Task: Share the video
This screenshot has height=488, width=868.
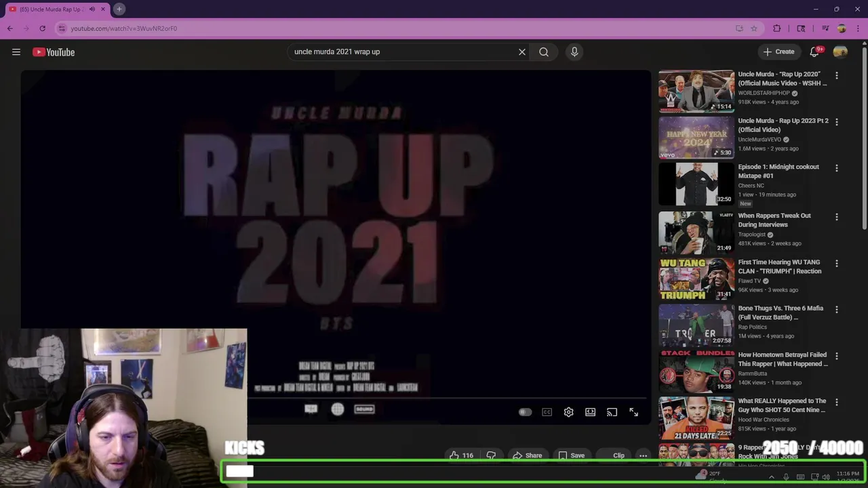Action: (x=527, y=455)
